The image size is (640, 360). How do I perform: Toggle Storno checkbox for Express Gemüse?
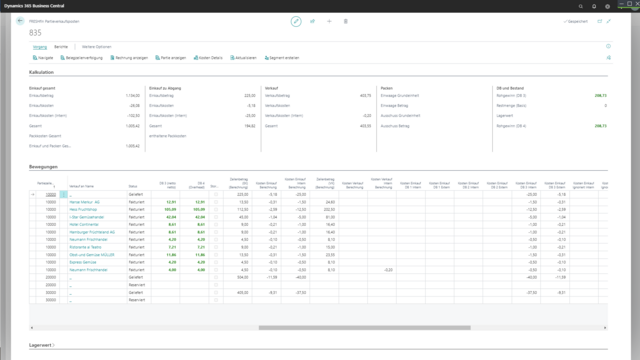216,262
